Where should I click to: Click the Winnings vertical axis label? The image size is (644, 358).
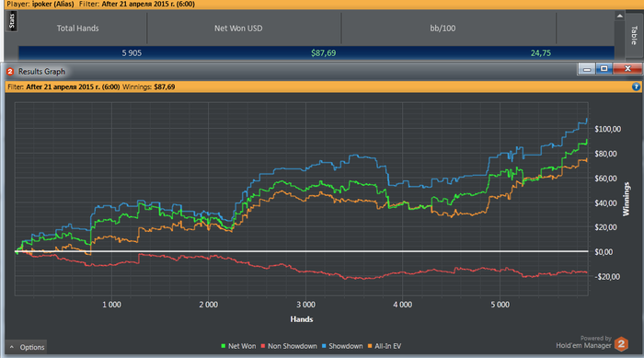626,199
